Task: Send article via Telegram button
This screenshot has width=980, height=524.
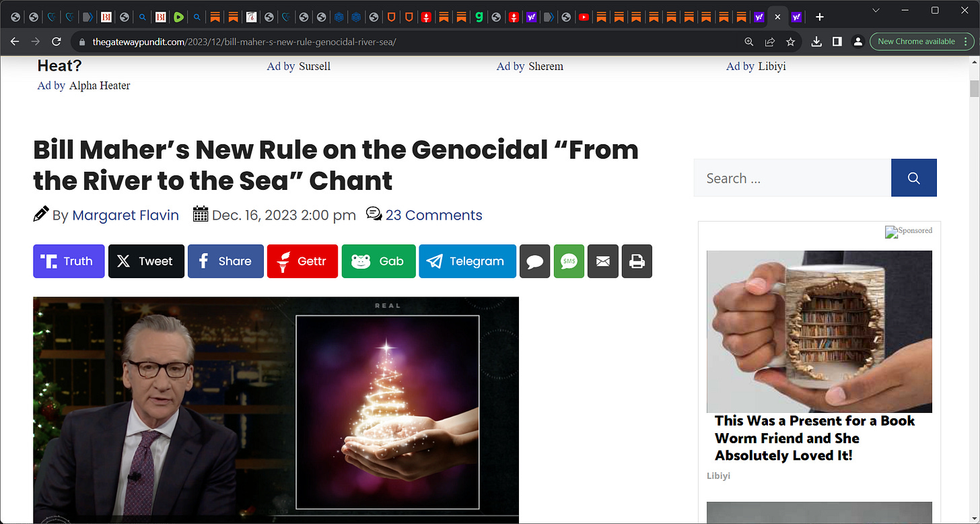Action: tap(468, 261)
